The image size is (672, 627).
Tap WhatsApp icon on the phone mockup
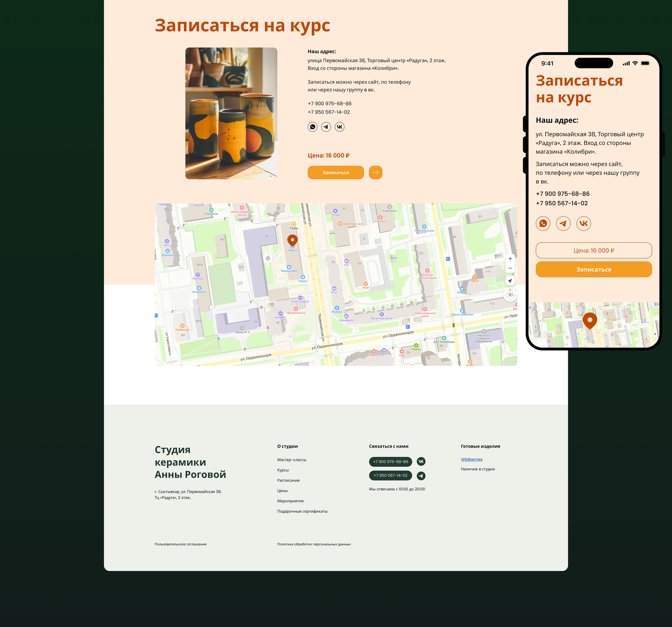tap(543, 223)
